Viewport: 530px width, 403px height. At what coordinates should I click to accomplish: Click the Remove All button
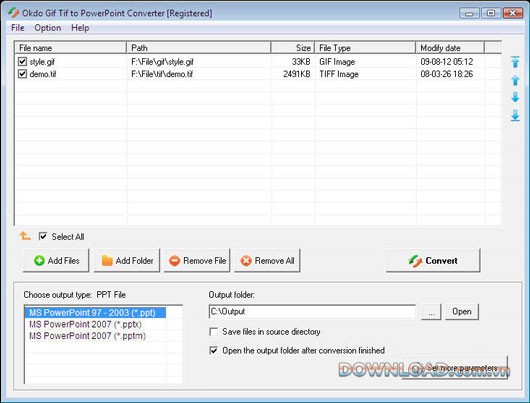[x=267, y=260]
